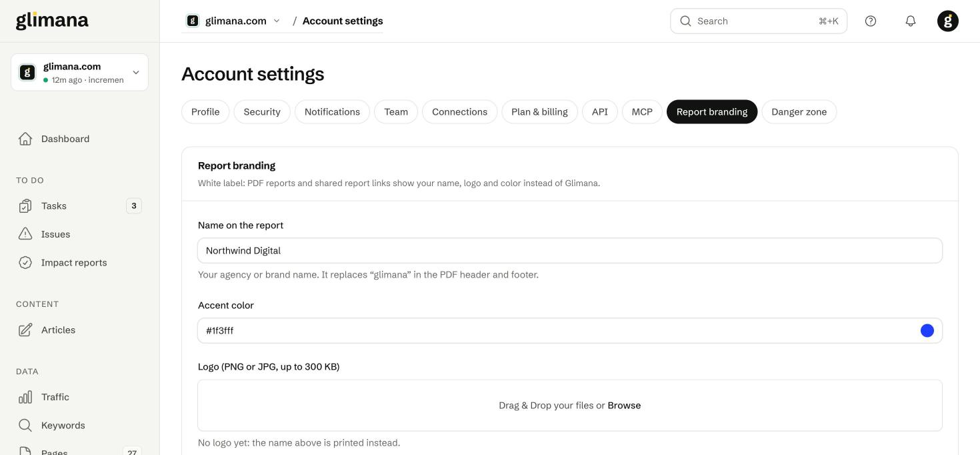Open the Danger zone tab
The image size is (980, 455).
[x=799, y=111]
